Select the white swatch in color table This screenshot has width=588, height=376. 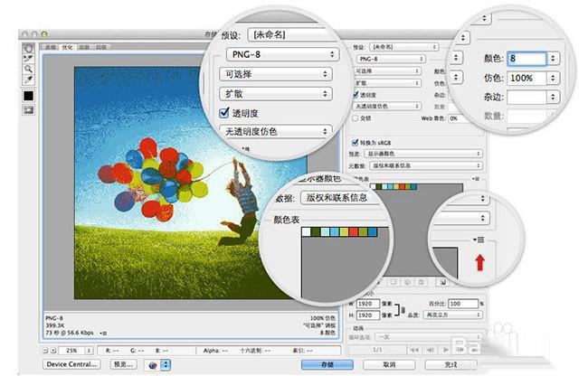click(373, 186)
